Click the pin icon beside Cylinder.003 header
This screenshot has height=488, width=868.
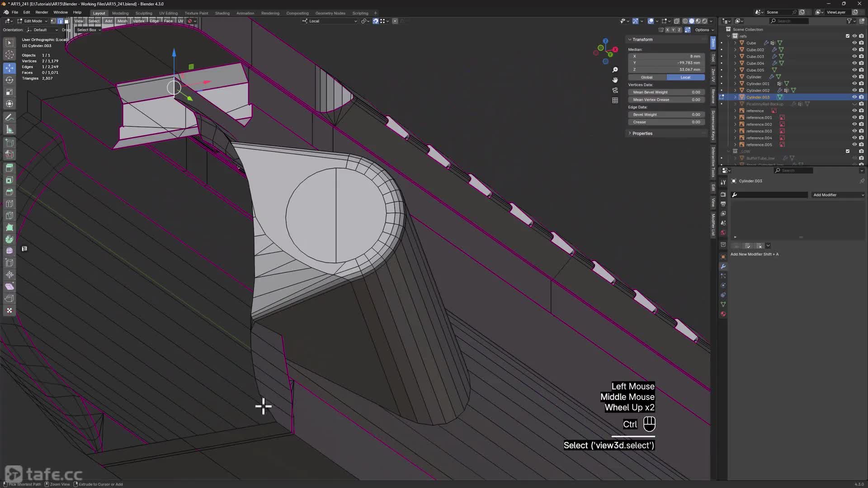coord(862,181)
